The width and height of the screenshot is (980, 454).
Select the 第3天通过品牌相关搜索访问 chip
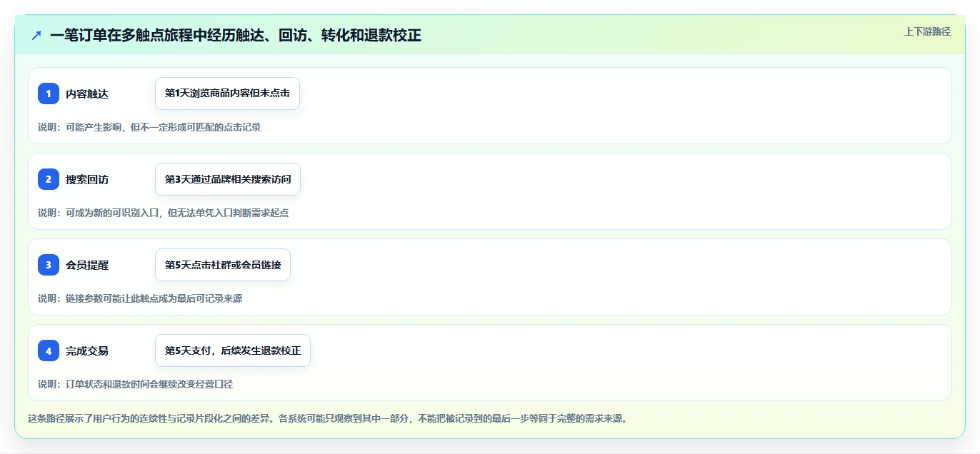(228, 179)
